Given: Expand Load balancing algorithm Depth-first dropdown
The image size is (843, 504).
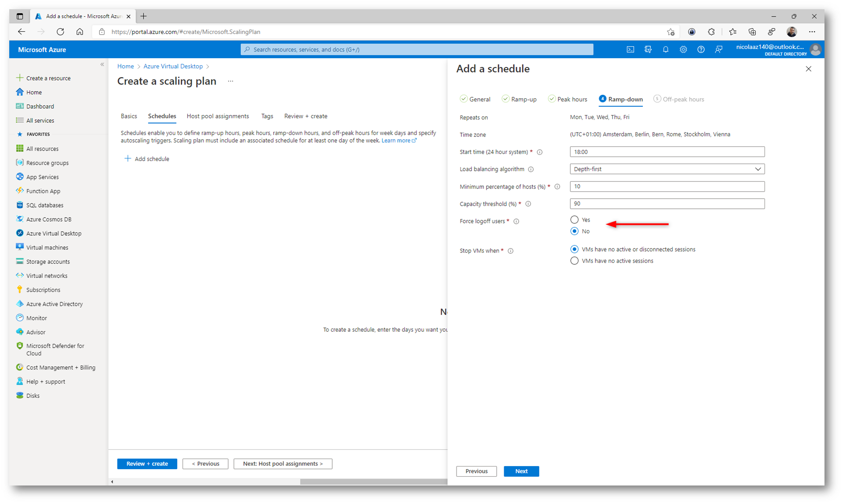Looking at the screenshot, I should coord(667,169).
